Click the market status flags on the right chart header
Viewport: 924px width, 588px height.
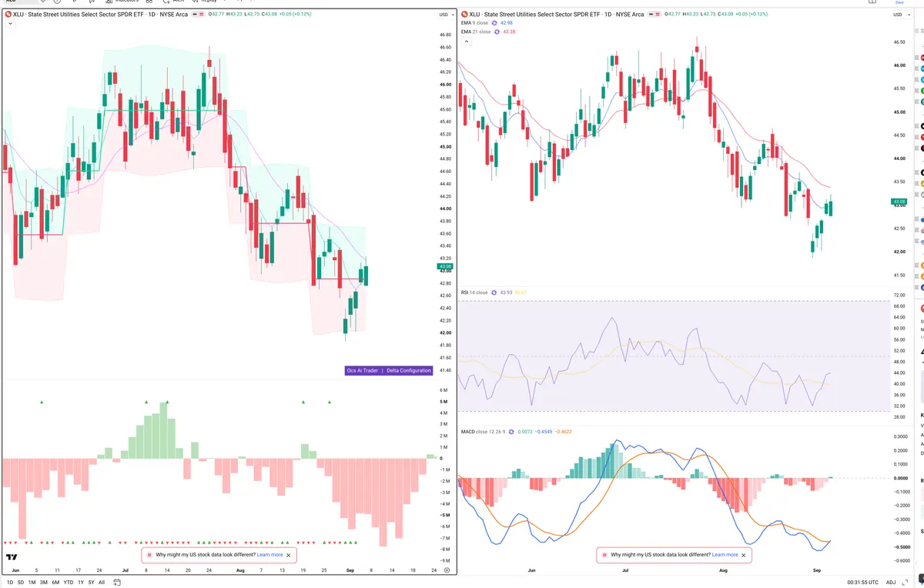[x=653, y=15]
